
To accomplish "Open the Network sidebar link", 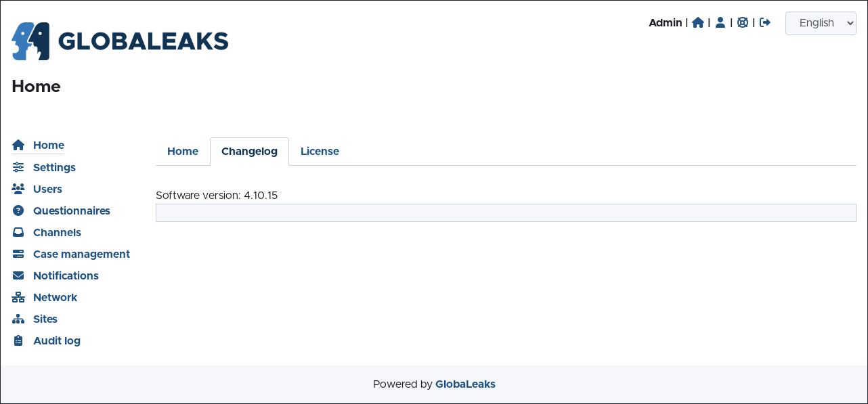I will pos(55,297).
